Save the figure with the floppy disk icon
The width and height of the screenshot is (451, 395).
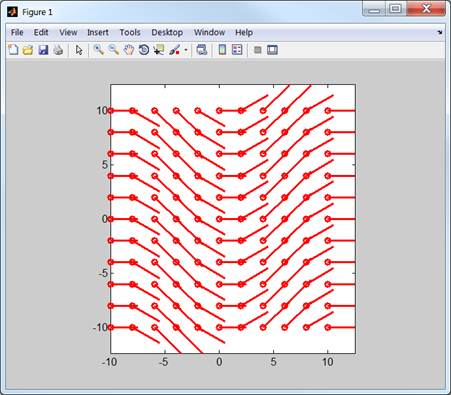43,50
